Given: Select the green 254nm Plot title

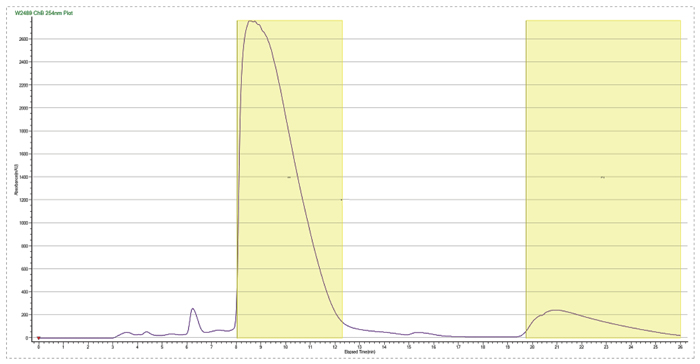Looking at the screenshot, I should pyautogui.click(x=44, y=13).
